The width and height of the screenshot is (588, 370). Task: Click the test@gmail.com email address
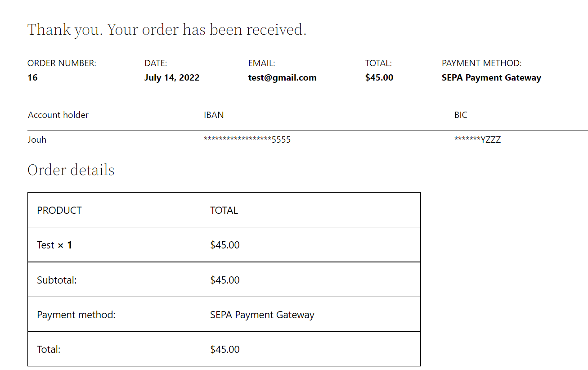pyautogui.click(x=282, y=78)
